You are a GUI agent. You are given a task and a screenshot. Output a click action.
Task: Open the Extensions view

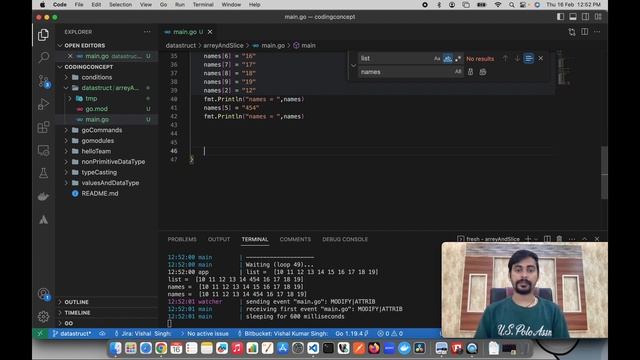click(43, 127)
